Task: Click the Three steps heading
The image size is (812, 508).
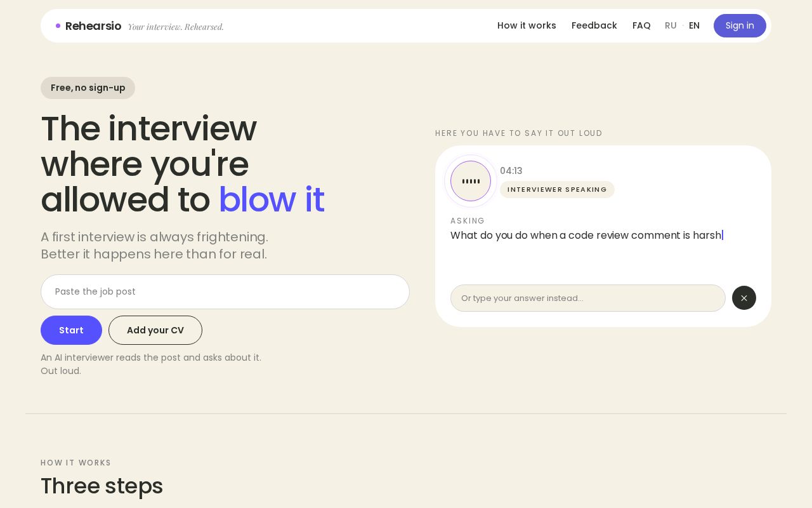Action: (102, 486)
